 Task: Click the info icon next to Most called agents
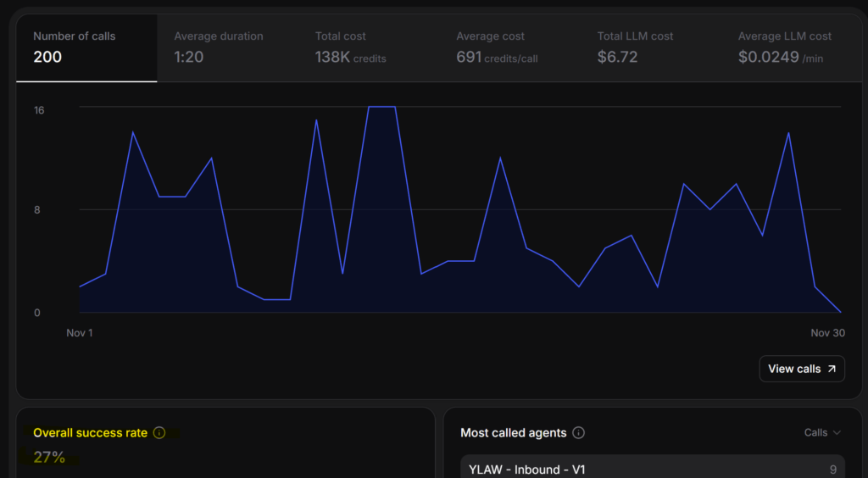click(x=579, y=433)
